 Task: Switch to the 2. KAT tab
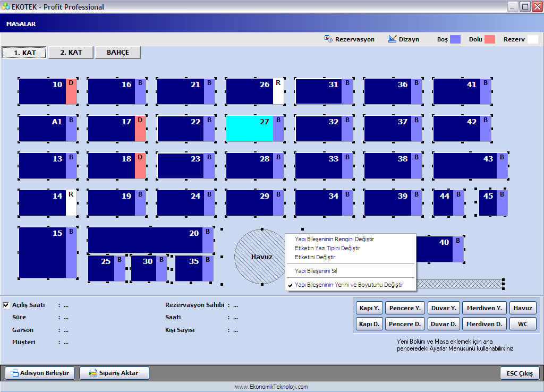click(x=71, y=53)
